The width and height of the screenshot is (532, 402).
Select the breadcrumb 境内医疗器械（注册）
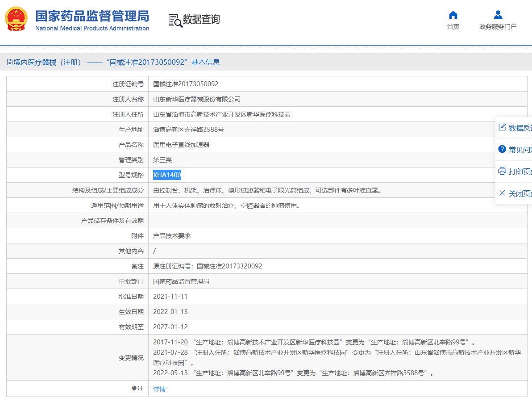tap(47, 62)
